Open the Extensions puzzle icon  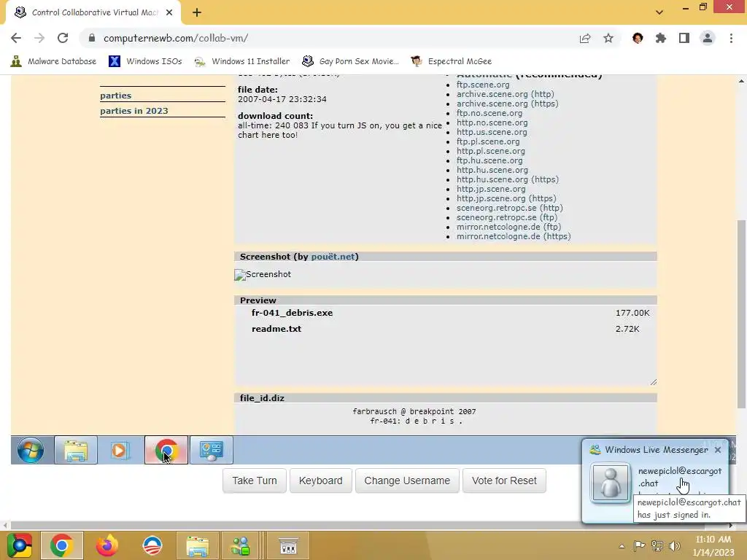[661, 38]
